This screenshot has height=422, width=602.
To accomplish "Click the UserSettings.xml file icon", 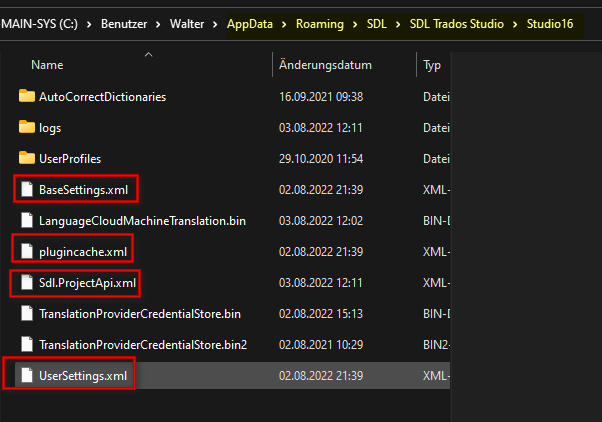I will [x=27, y=376].
